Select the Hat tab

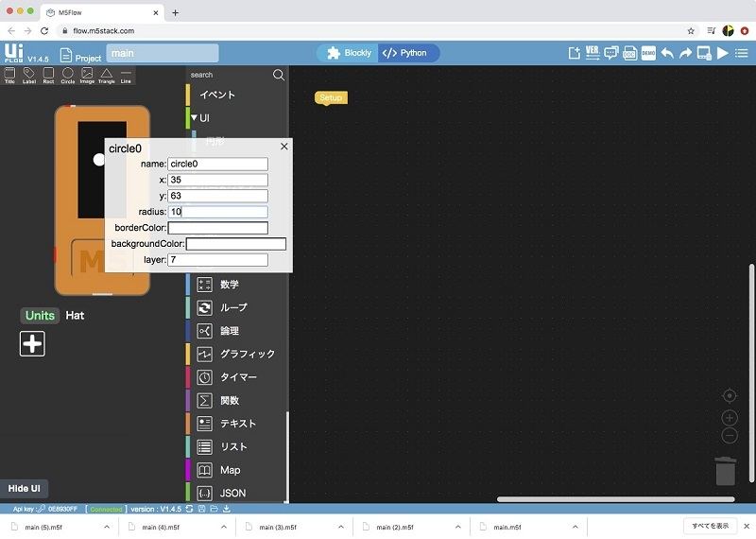[x=75, y=315]
